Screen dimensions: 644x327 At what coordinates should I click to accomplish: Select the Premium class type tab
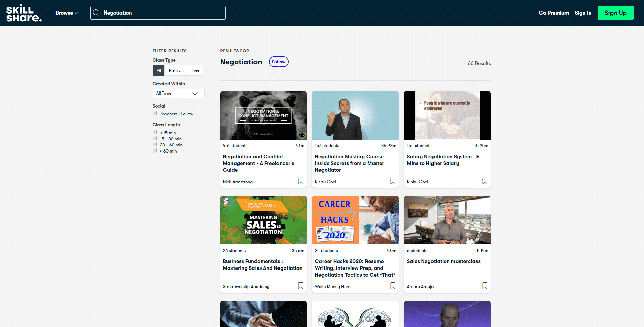[176, 70]
